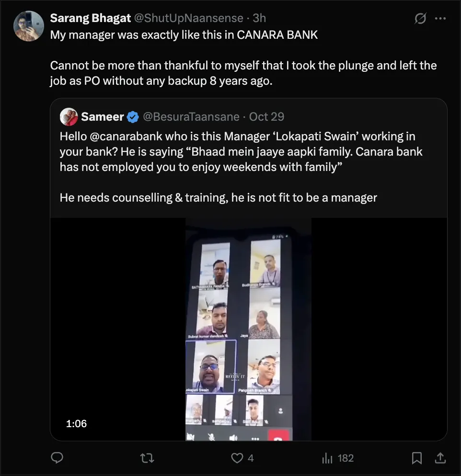461x476 pixels.
Task: Like the tweet with heart icon
Action: [237, 458]
